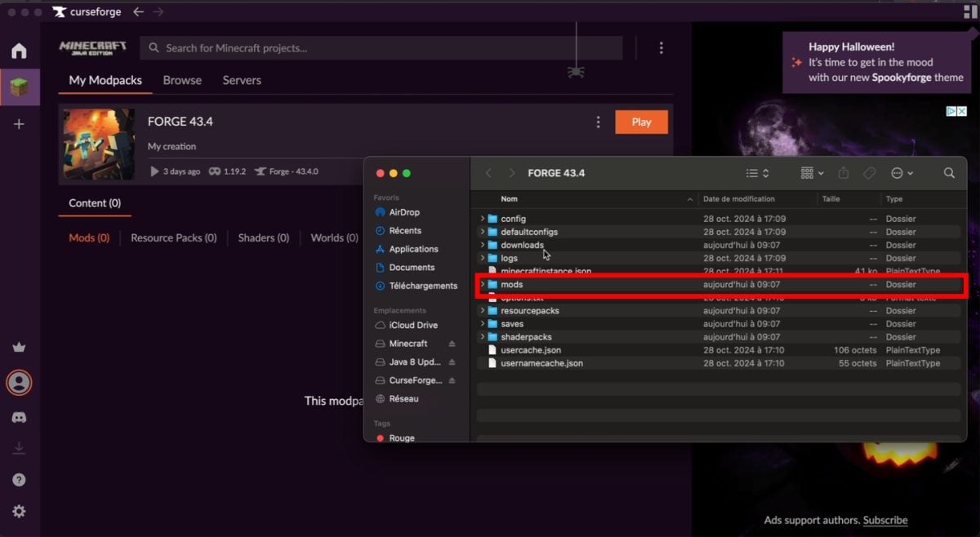Click the help question mark icon
This screenshot has height=537, width=980.
click(x=19, y=480)
